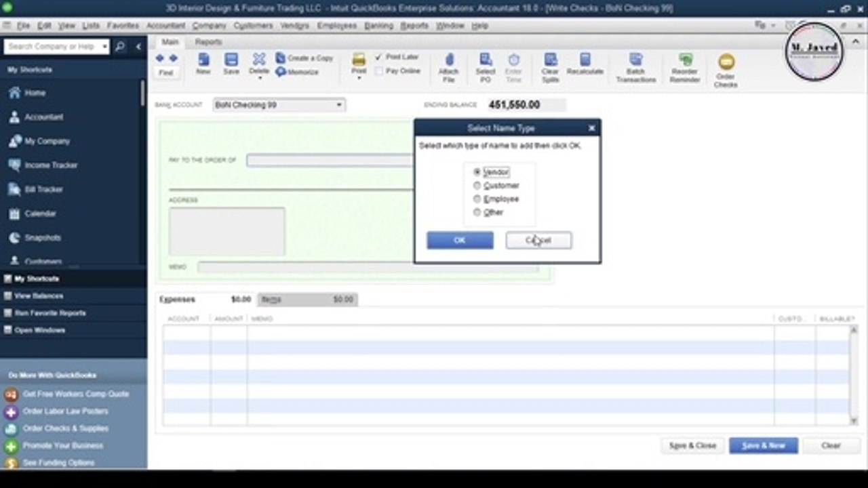Click the Address text box
This screenshot has width=868, height=488.
tap(227, 232)
